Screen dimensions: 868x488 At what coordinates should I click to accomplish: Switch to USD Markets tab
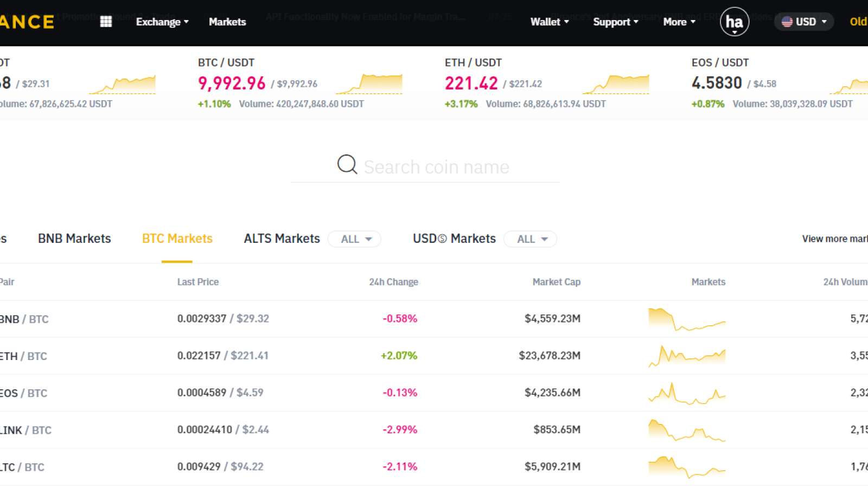pos(455,239)
